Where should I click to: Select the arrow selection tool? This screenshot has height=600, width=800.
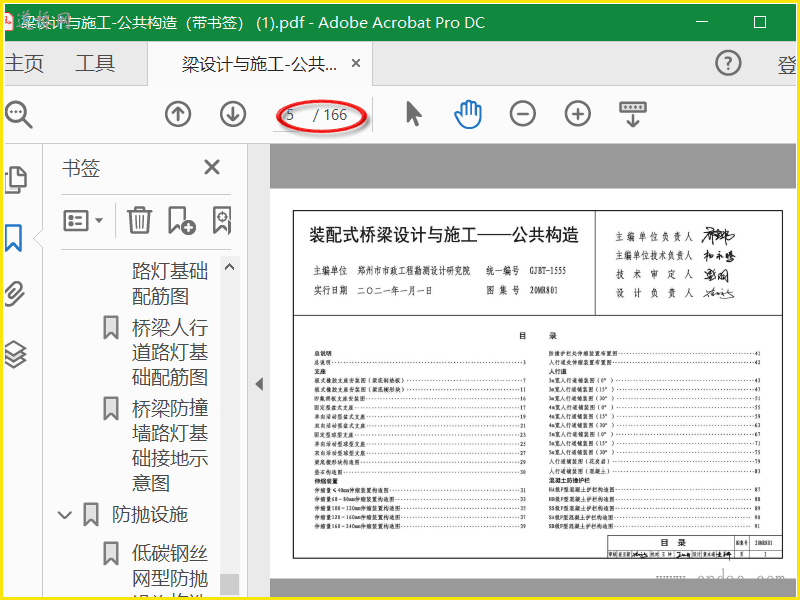coord(414,113)
